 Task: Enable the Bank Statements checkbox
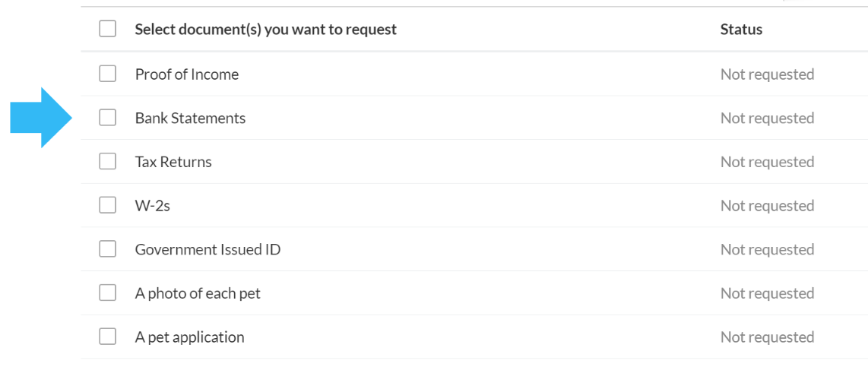pos(107,117)
